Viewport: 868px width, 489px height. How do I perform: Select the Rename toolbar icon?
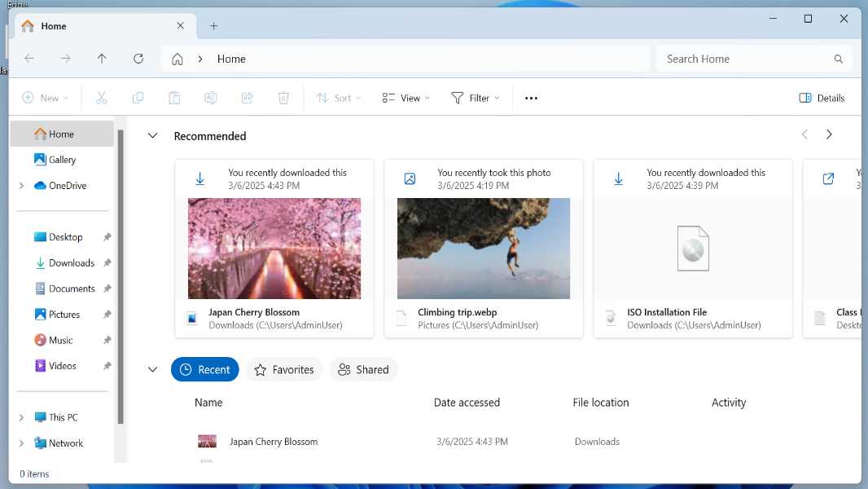[211, 97]
